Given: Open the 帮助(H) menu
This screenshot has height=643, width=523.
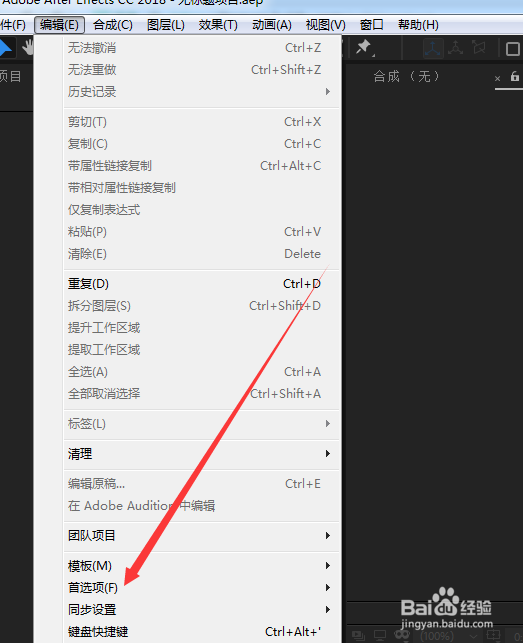Looking at the screenshot, I should pos(418,25).
